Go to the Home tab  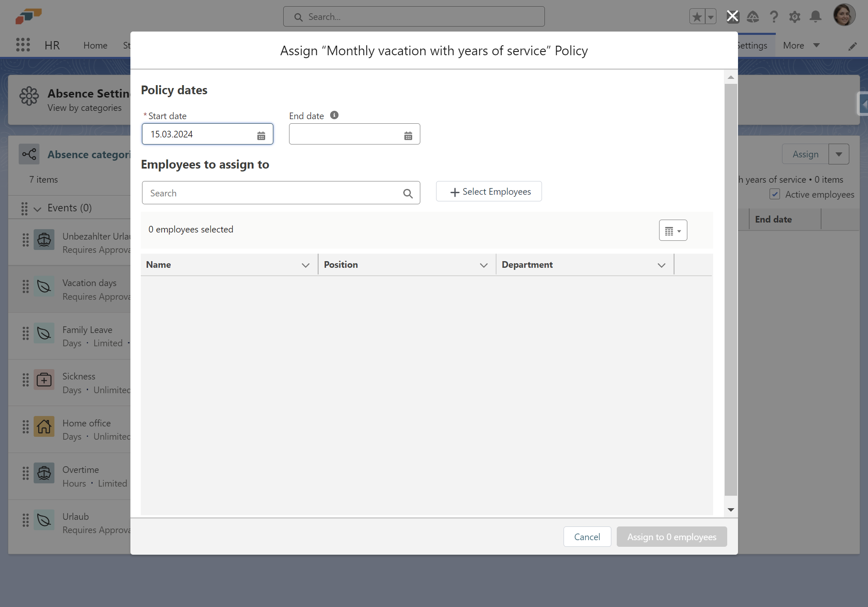tap(95, 45)
